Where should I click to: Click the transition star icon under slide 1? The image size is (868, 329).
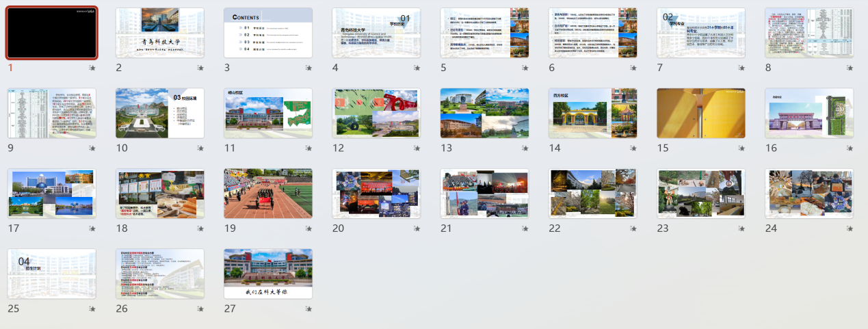92,68
